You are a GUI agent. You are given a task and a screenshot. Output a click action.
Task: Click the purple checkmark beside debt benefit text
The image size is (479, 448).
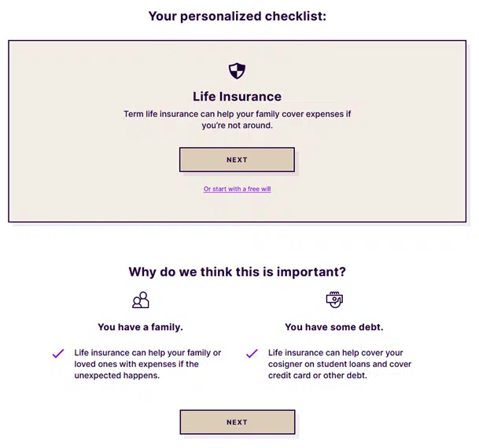coord(252,354)
